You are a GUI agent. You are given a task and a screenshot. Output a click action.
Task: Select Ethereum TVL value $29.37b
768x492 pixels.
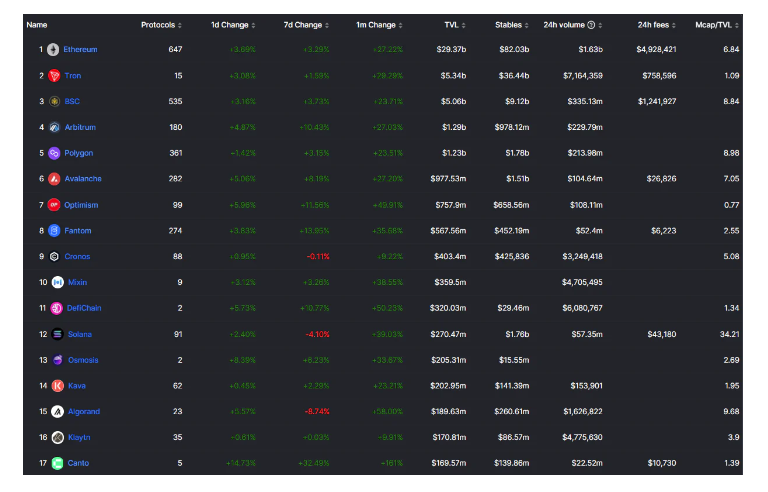tap(451, 49)
